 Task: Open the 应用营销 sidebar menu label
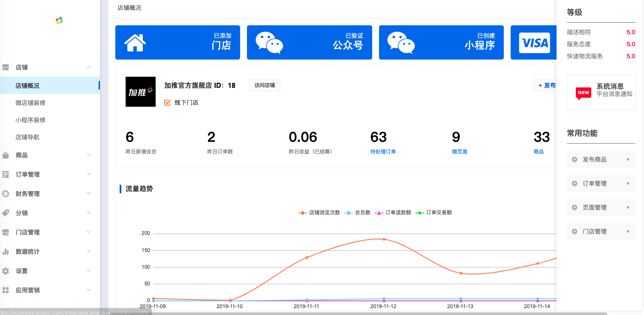(28, 290)
